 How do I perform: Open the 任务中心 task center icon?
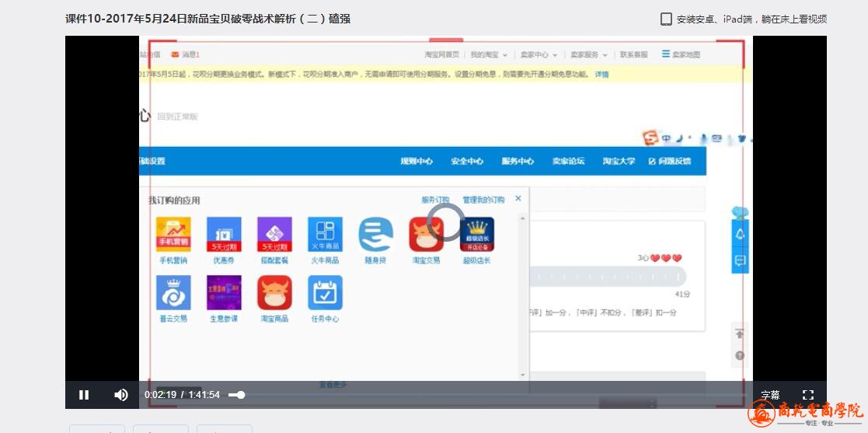coord(325,293)
